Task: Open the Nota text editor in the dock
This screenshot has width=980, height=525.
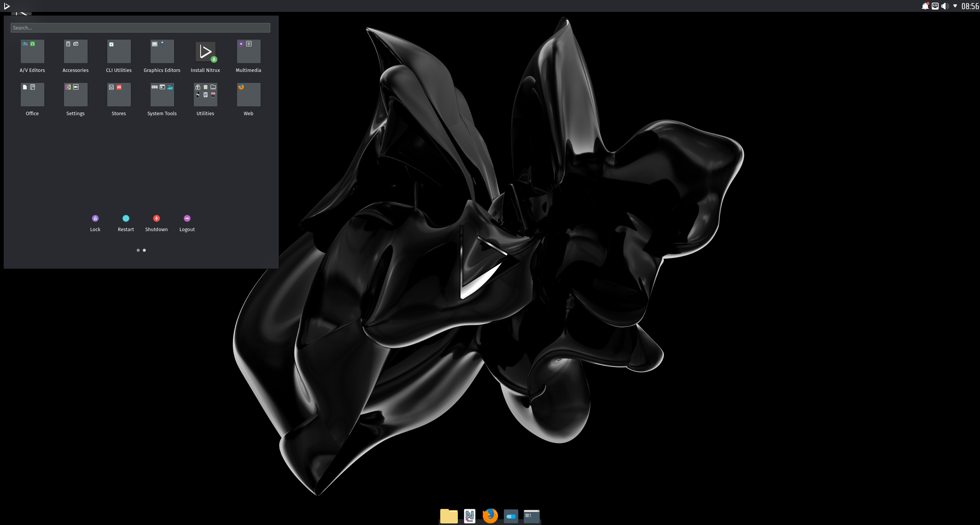Action: [470, 516]
